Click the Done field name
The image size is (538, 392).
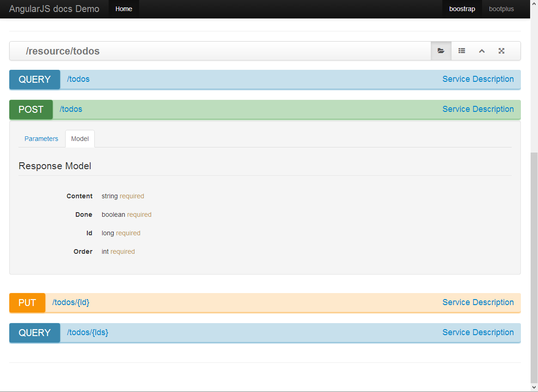[x=84, y=214]
